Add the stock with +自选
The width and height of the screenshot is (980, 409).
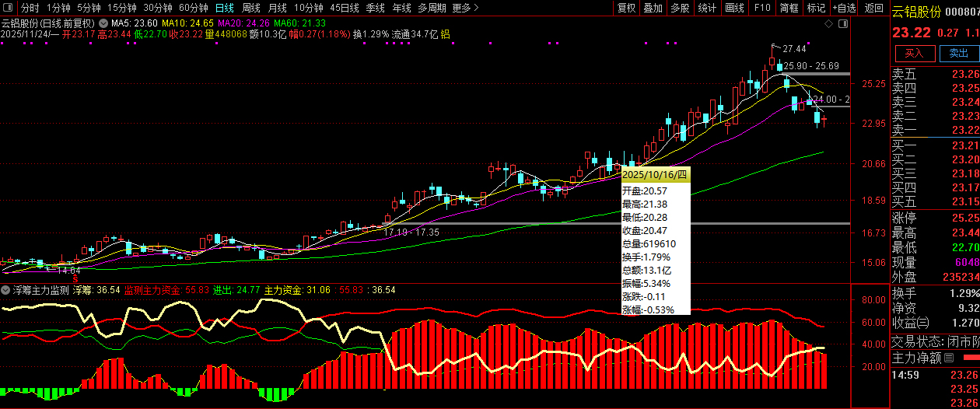coord(844,8)
